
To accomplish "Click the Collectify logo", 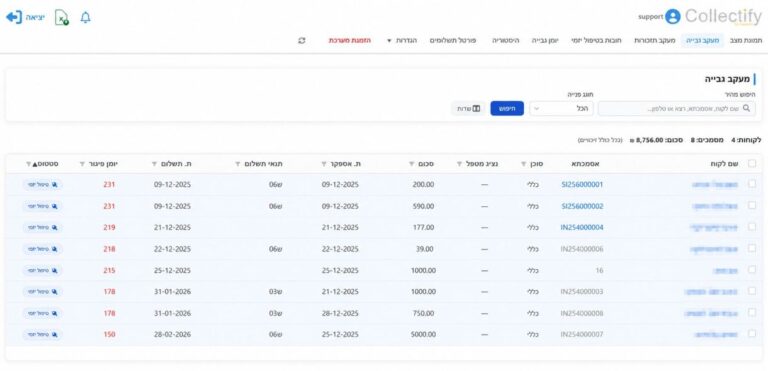I will (x=723, y=17).
